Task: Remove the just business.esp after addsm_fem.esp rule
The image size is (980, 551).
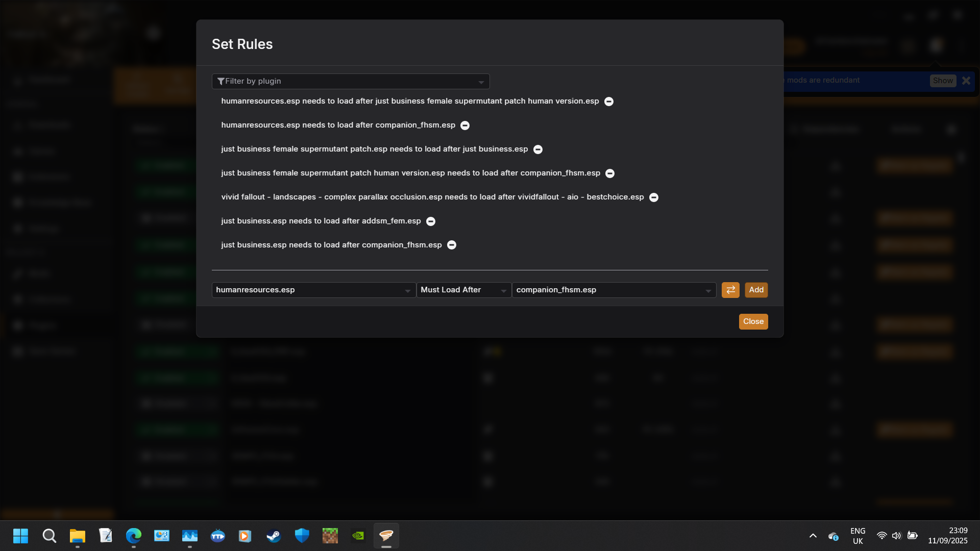Action: (x=431, y=221)
